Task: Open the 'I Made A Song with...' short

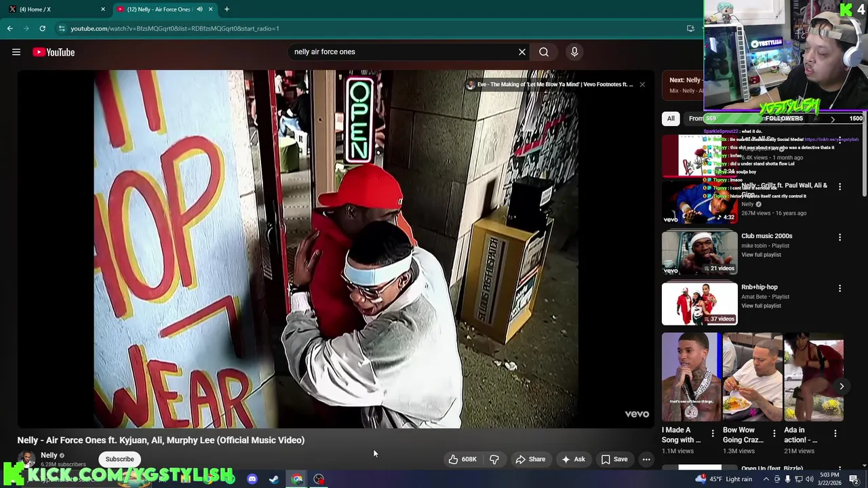Action: click(x=691, y=376)
